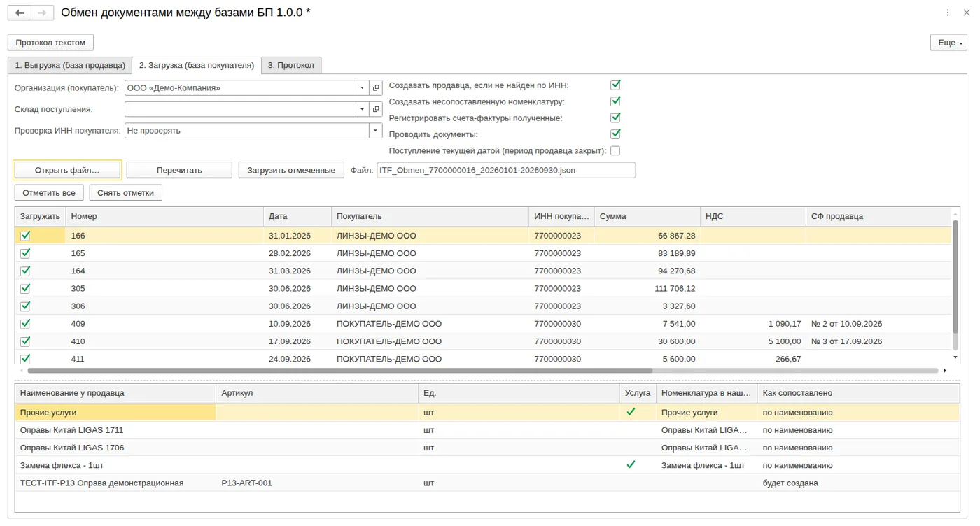Disable creating seller if not found by ИНН
Image resolution: width=980 pixels, height=526 pixels.
coord(615,85)
